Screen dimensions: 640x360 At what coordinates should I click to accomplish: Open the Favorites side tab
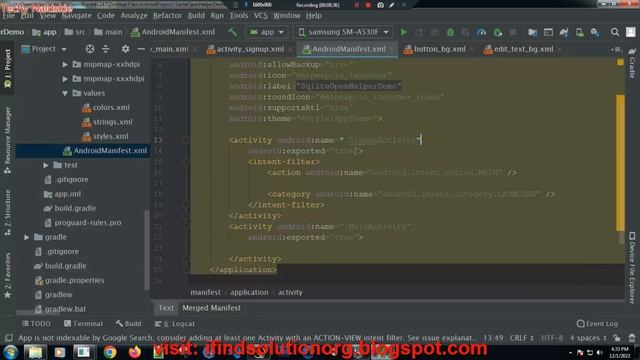[7, 276]
